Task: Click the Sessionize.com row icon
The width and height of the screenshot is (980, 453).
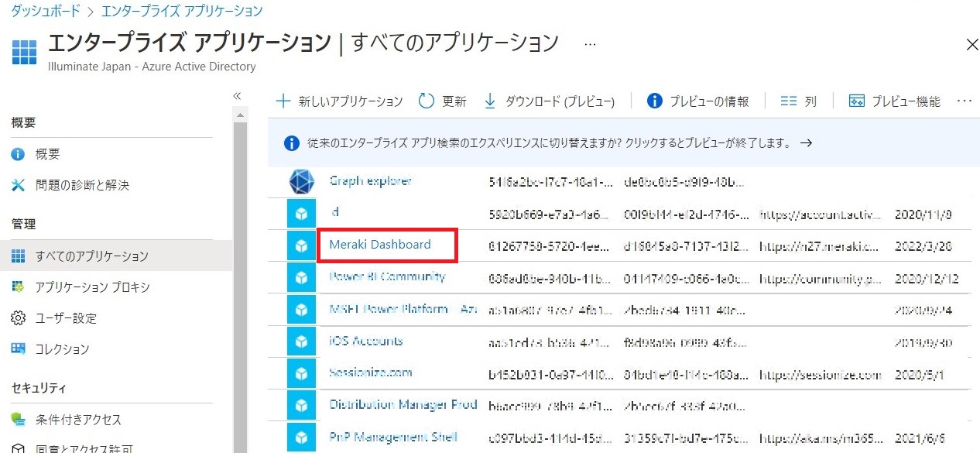Action: click(x=301, y=374)
